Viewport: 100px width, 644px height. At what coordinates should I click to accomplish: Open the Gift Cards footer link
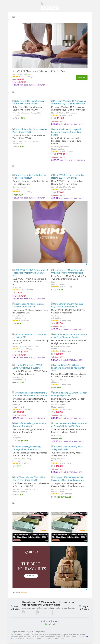34,632
